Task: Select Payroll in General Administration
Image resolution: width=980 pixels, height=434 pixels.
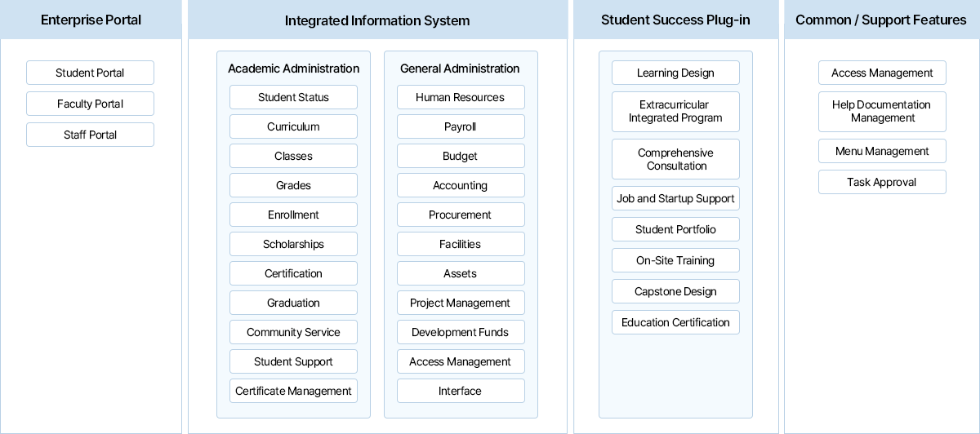Action: [x=461, y=126]
